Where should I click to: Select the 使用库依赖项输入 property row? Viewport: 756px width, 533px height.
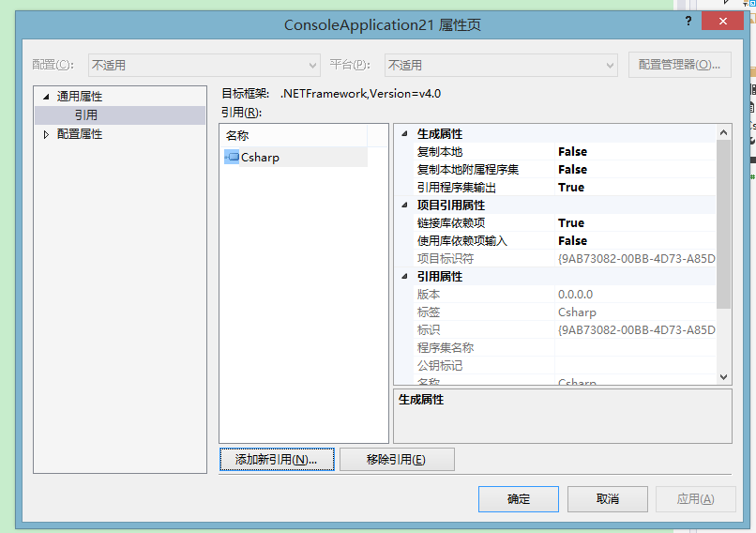461,241
